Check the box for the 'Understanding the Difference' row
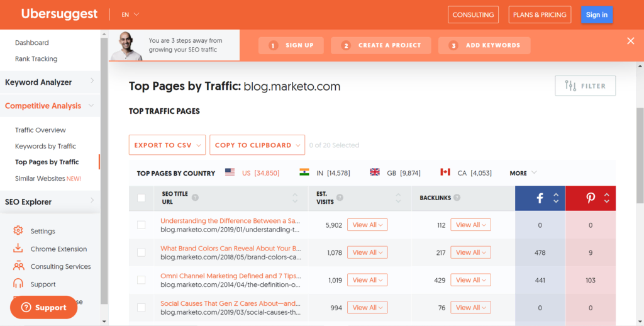The height and width of the screenshot is (326, 644). 141,225
